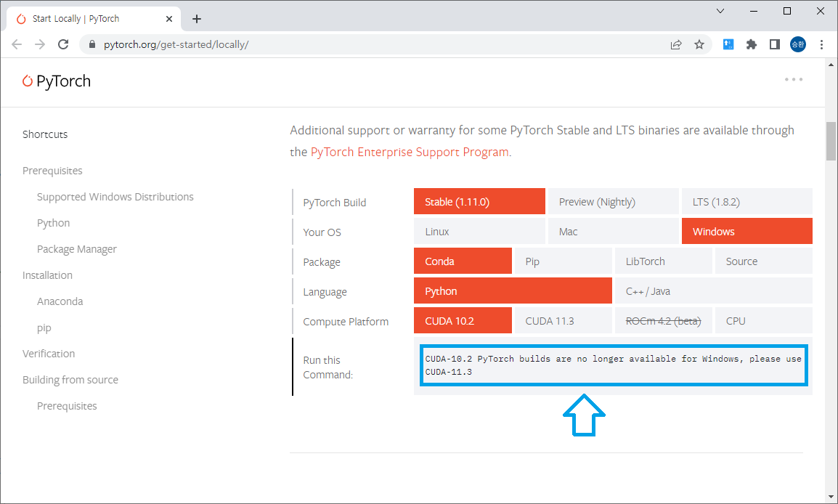838x504 pixels.
Task: Jump to the first Prerequisites shortcut
Action: coord(52,171)
